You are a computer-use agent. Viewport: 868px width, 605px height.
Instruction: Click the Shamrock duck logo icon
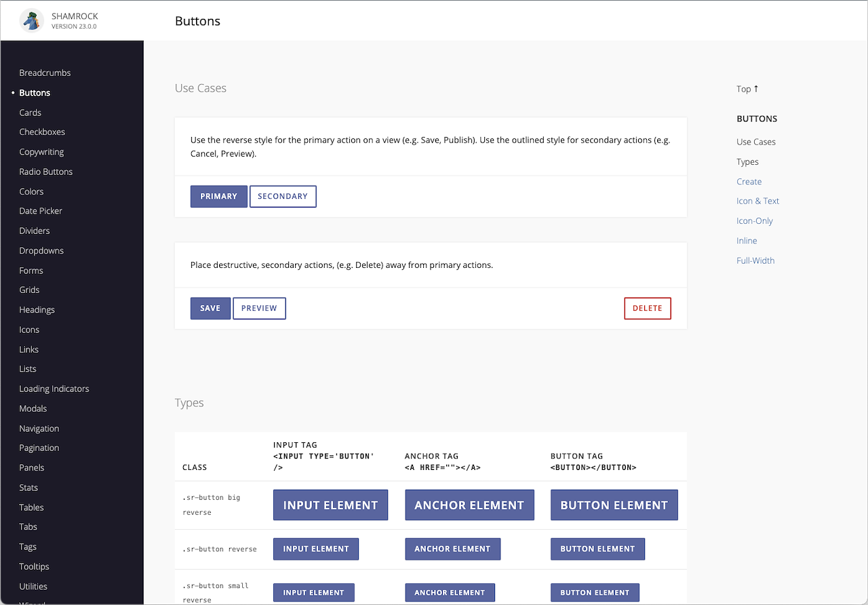(32, 20)
